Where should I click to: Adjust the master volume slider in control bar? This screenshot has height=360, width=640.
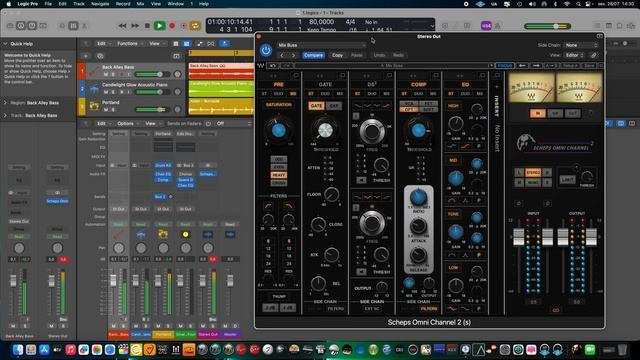coord(548,26)
